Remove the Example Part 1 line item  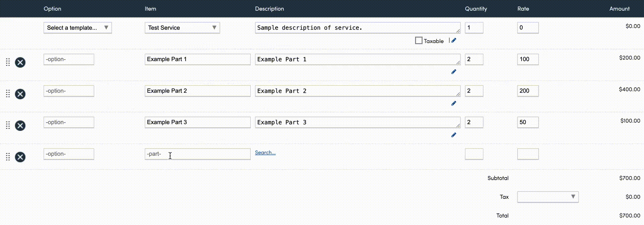[x=20, y=63]
